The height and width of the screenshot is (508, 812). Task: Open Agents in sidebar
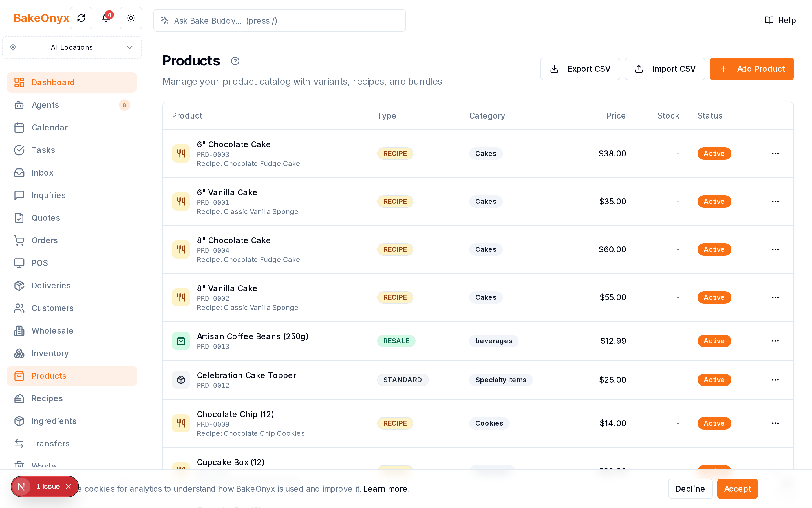pos(72,105)
